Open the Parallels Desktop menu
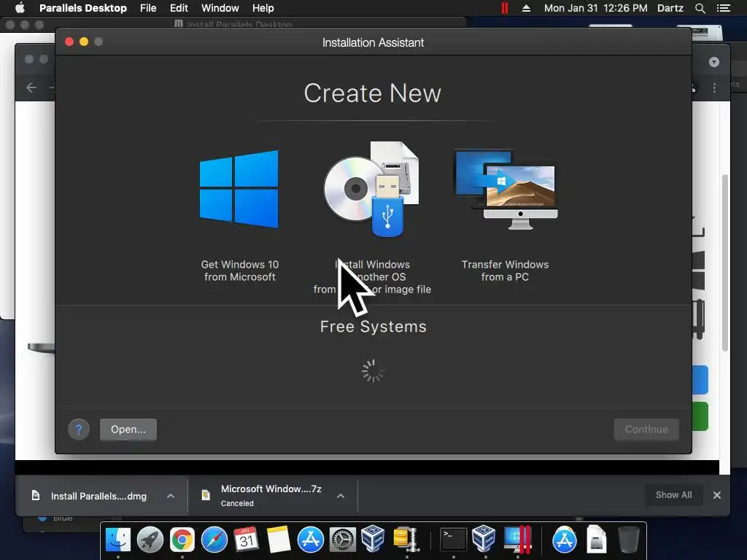This screenshot has width=747, height=560. click(x=83, y=8)
